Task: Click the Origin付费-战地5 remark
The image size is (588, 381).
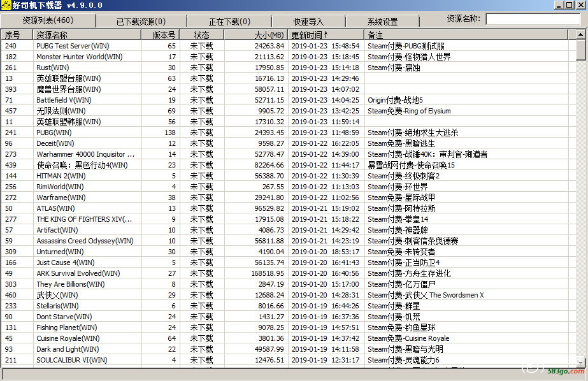Action: [x=395, y=100]
